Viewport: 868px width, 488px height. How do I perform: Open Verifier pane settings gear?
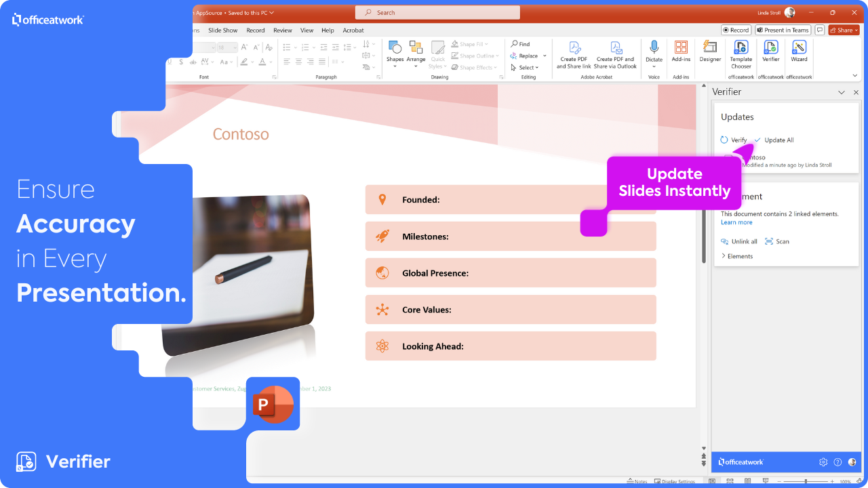tap(823, 462)
